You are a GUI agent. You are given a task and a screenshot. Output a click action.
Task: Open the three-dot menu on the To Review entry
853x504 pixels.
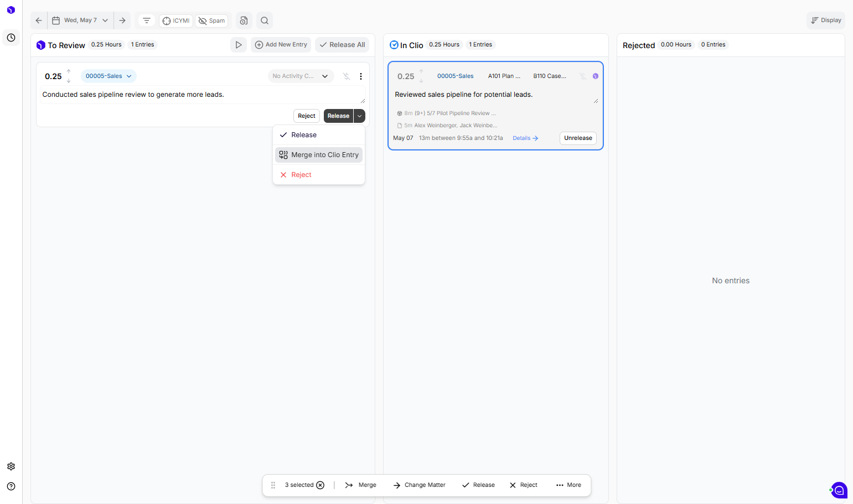click(361, 76)
